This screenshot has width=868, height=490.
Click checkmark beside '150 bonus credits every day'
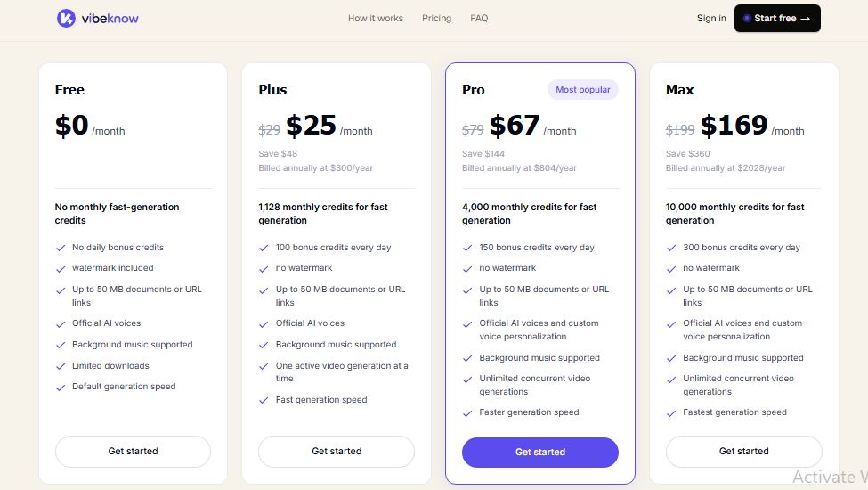coord(467,248)
